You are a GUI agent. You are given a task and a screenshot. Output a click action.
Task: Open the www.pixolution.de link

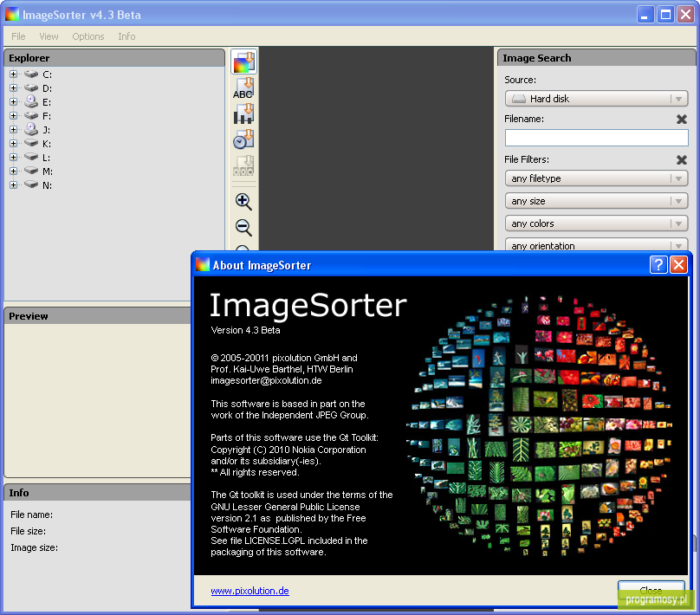[250, 591]
